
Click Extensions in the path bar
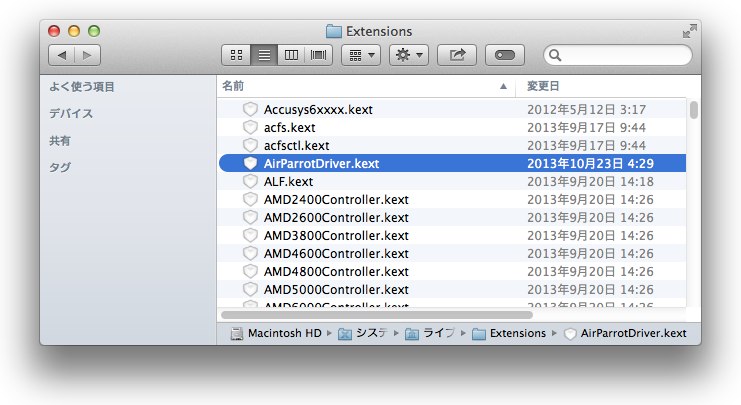click(517, 333)
